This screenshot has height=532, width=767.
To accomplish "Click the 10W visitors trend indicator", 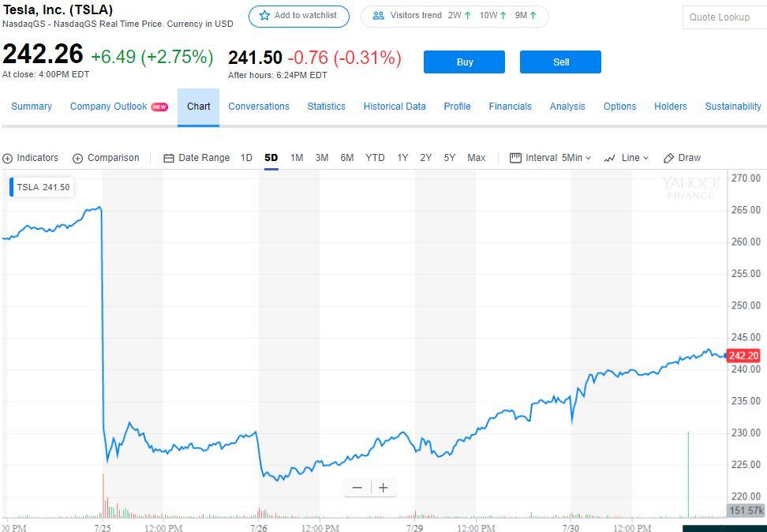I will click(492, 16).
